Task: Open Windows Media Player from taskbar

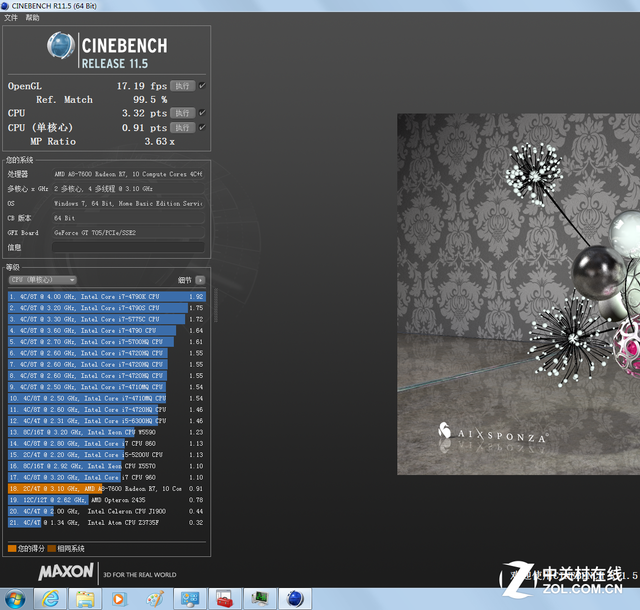Action: (120, 599)
